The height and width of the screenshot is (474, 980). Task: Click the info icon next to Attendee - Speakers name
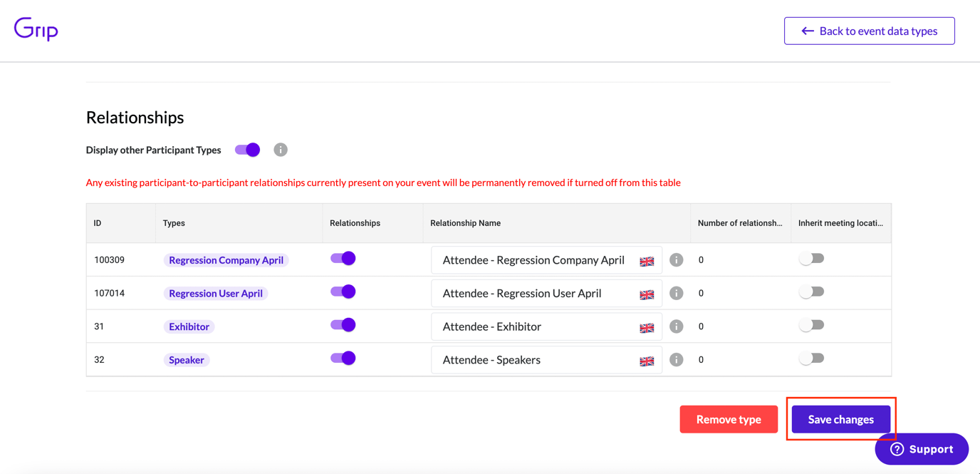(676, 359)
